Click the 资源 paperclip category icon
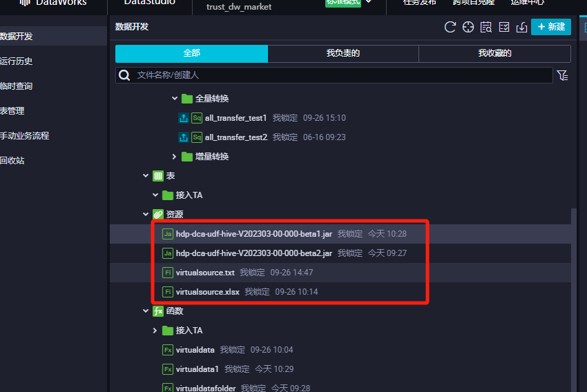Screen dimensions: 587x392 click(x=158, y=215)
